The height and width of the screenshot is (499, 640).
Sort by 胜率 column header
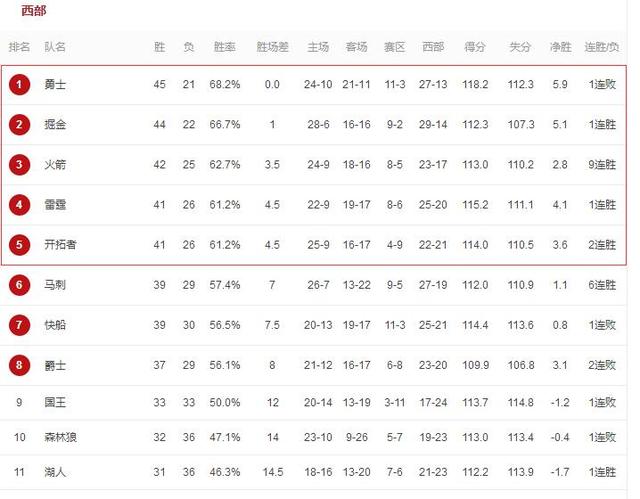[224, 47]
